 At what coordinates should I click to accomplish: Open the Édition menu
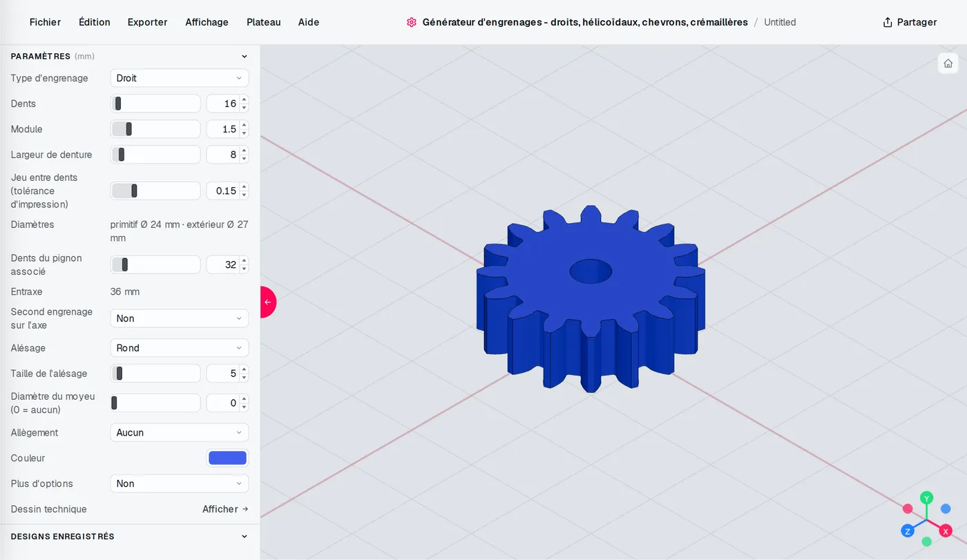(x=95, y=22)
